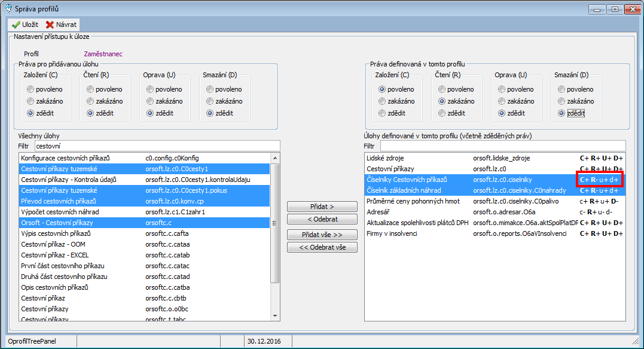Screen dimensions: 644x349
Task: Choose 'povoleno' for right Smazání (D)
Action: tap(561, 89)
